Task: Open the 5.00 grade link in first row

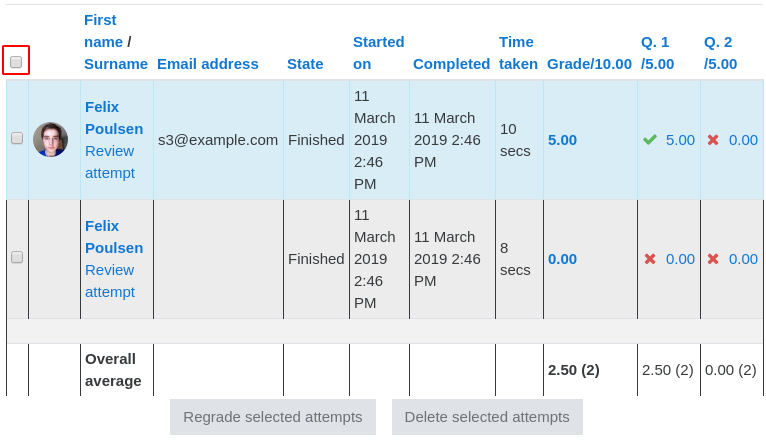Action: [x=562, y=140]
